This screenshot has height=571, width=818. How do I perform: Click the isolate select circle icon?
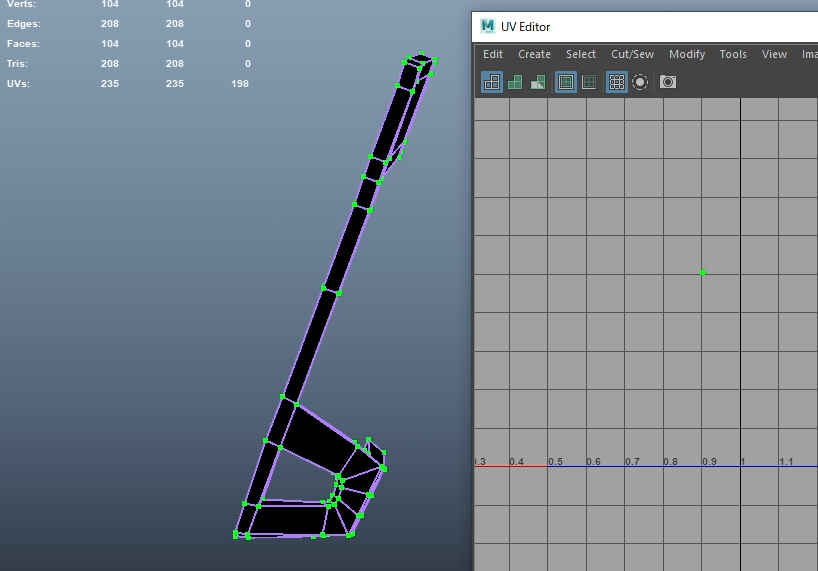pyautogui.click(x=640, y=82)
